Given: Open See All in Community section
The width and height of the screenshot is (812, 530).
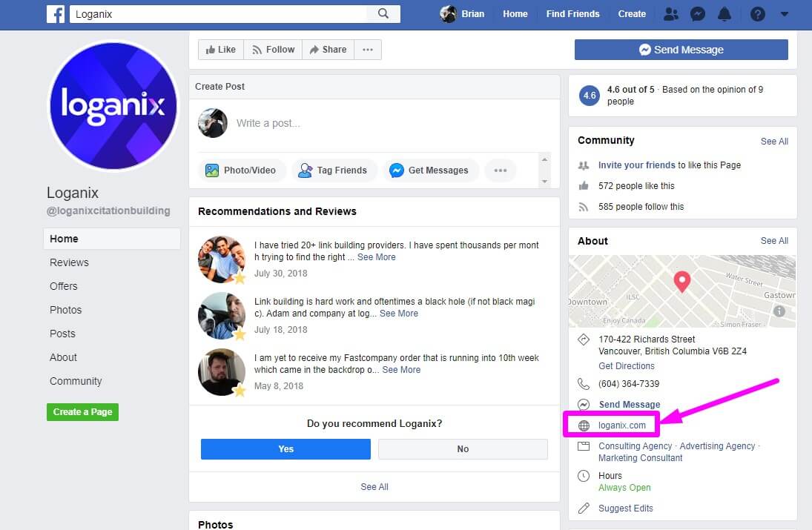Looking at the screenshot, I should [774, 142].
